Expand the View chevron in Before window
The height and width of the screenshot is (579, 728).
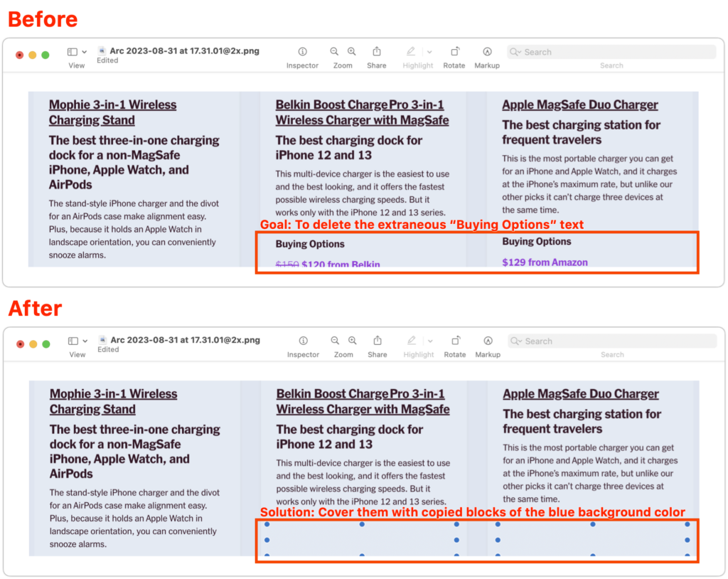pos(85,52)
